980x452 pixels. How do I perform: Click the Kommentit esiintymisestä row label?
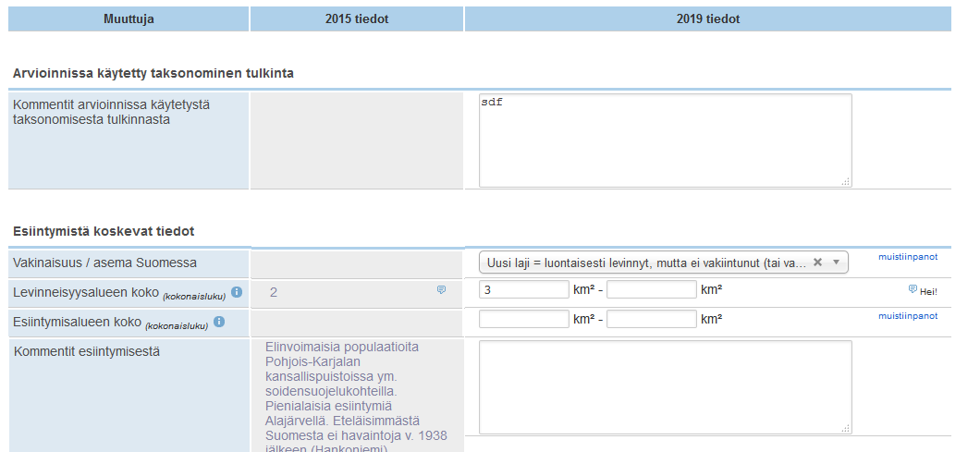coord(86,351)
